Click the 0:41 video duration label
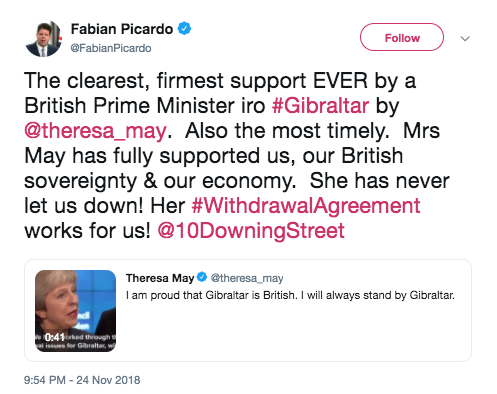497x394 pixels. click(x=54, y=337)
